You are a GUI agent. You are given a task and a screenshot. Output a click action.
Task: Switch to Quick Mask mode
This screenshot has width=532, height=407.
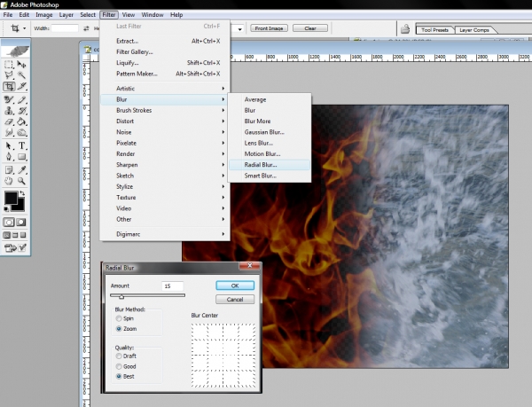[x=21, y=223]
